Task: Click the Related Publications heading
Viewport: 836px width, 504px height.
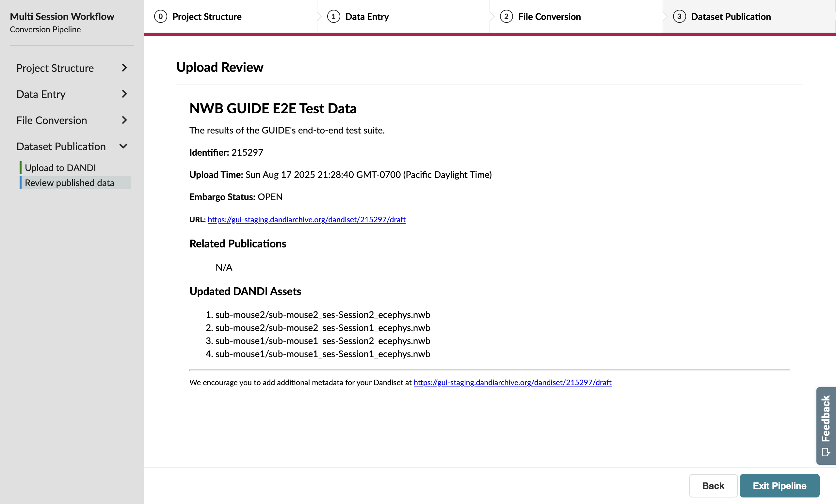Action: (x=237, y=244)
